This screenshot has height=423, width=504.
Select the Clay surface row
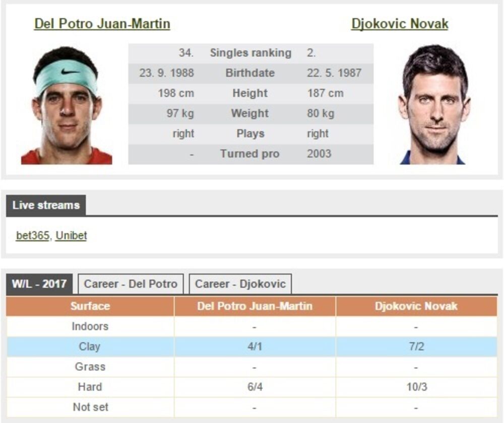coord(90,346)
